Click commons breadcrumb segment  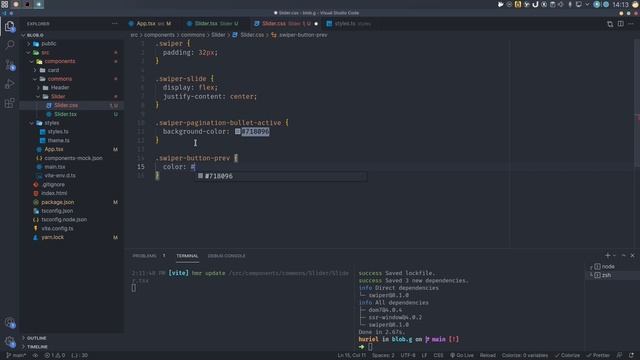click(193, 35)
